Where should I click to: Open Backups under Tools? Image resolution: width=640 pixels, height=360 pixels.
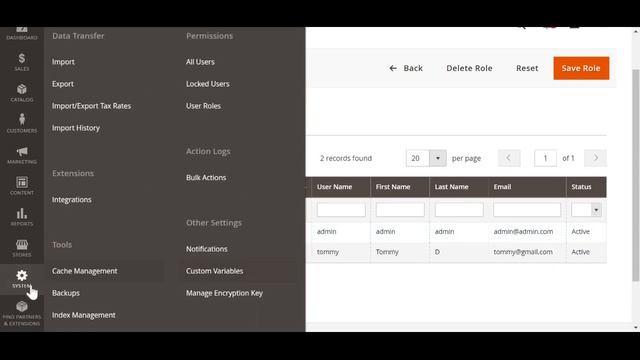(66, 293)
